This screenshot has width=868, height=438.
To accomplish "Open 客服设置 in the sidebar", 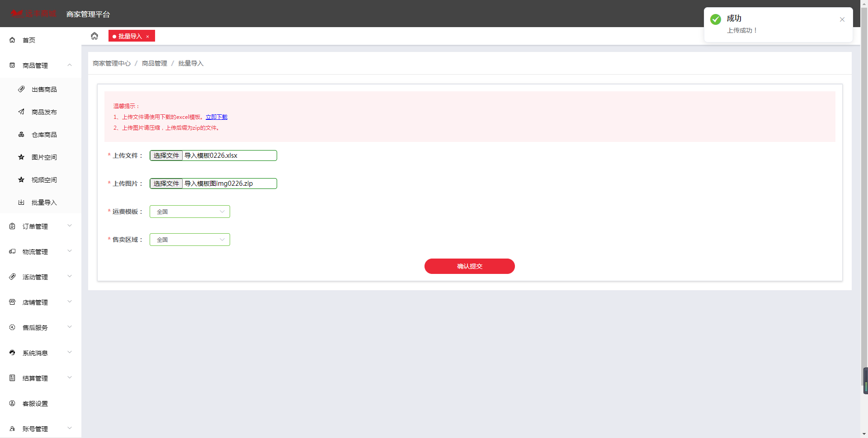I will (x=41, y=403).
